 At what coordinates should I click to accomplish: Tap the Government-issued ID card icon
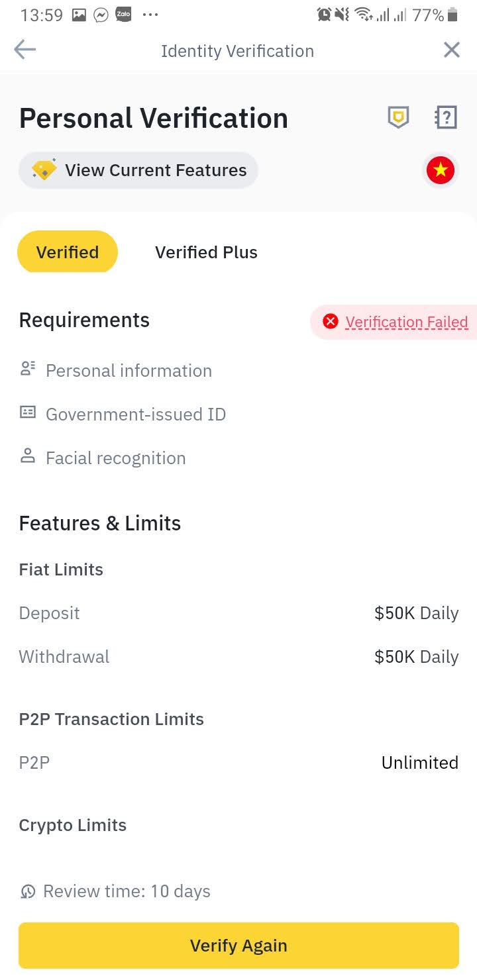click(x=28, y=413)
